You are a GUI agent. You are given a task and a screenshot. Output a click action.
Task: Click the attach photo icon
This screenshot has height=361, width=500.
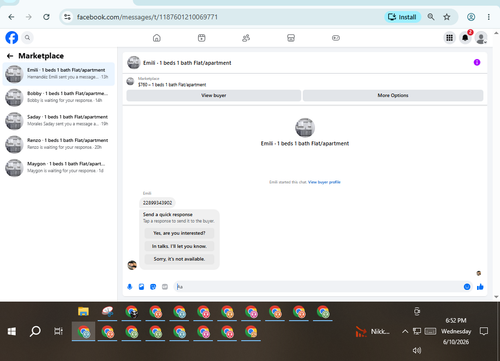pyautogui.click(x=141, y=287)
